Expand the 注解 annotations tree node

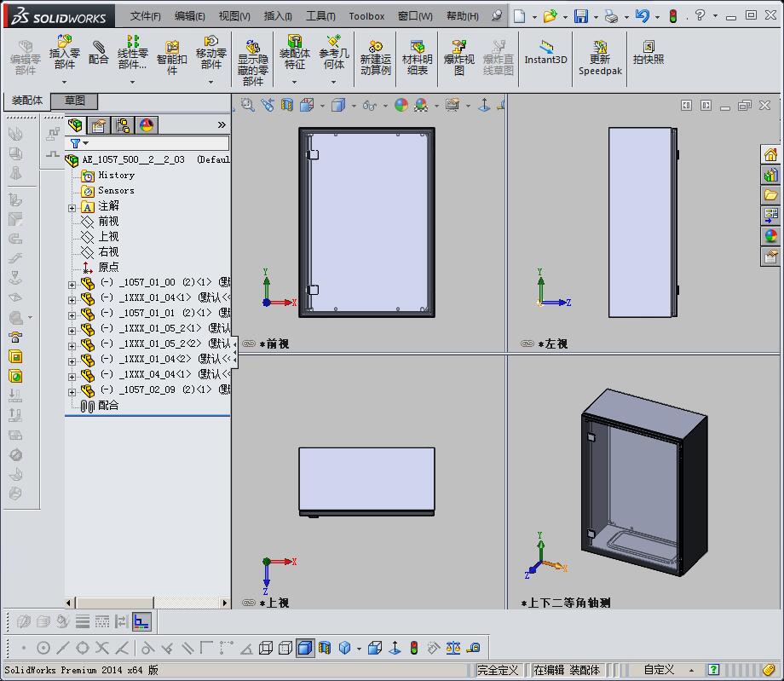(72, 207)
